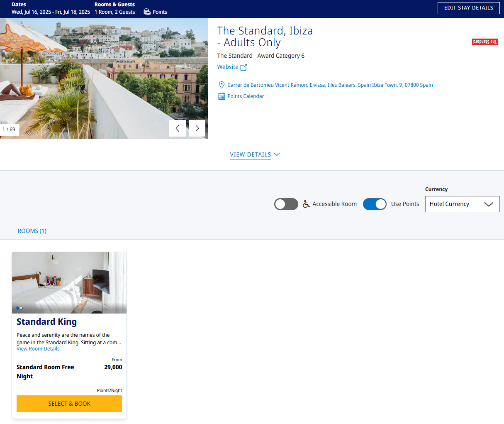Click the 1 / 69 photo counter
This screenshot has width=504, height=424.
(9, 130)
